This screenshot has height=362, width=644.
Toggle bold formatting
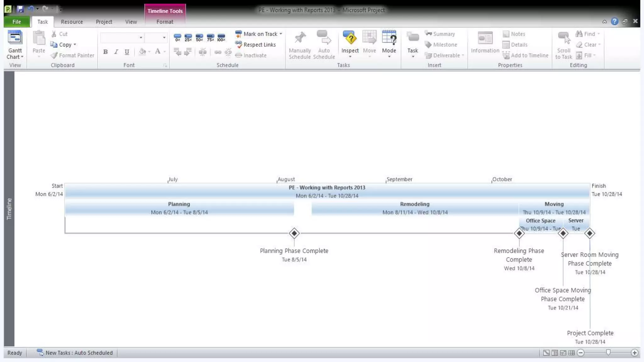(x=106, y=52)
